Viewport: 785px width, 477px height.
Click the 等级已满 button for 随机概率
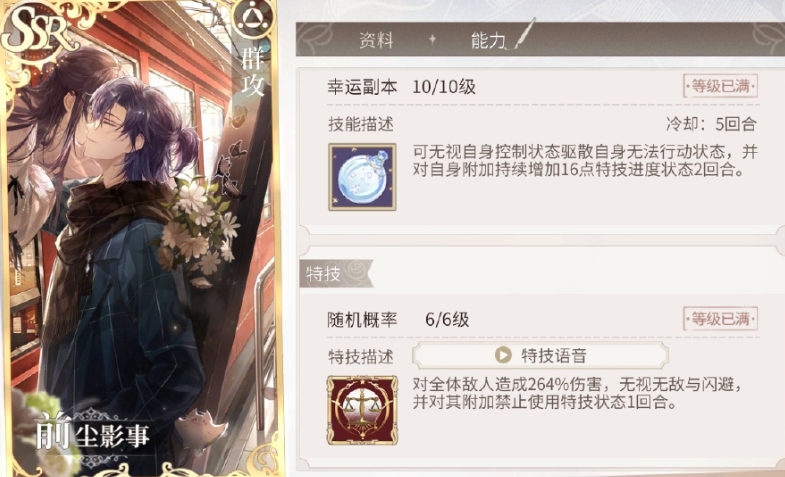tap(720, 319)
